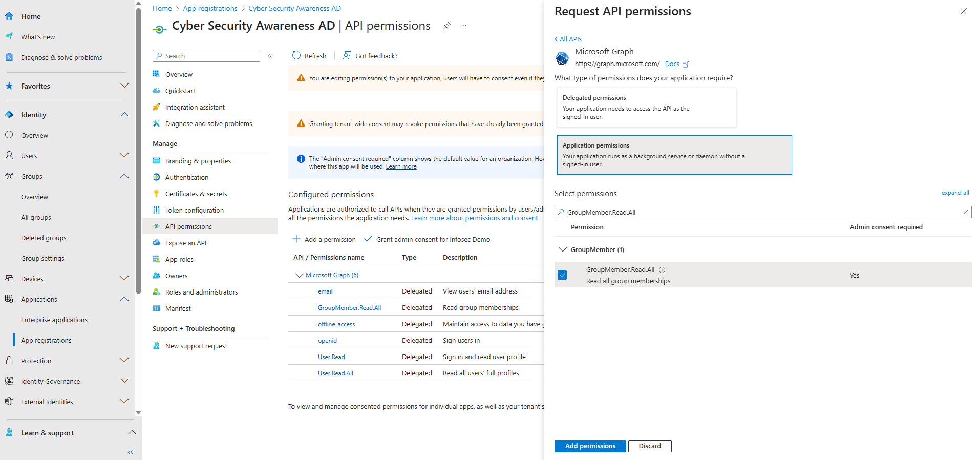The image size is (980, 460).
Task: Select the Roles and administrators icon
Action: [x=157, y=292]
